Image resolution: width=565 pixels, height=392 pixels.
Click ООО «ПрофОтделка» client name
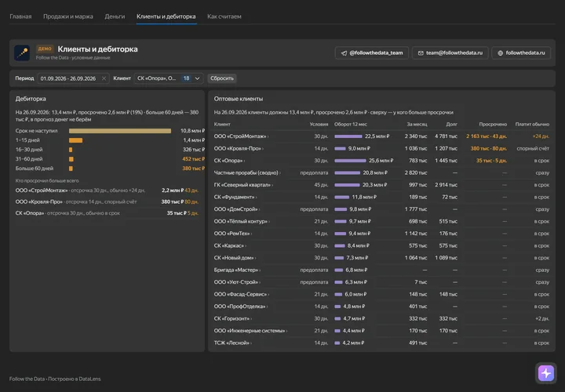(239, 307)
